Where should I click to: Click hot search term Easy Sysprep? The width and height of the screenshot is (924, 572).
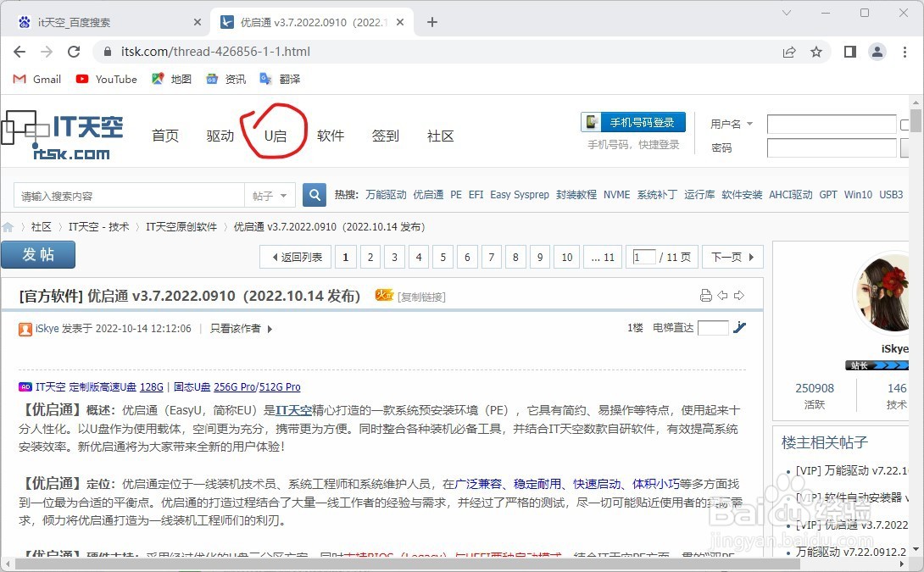tap(519, 194)
